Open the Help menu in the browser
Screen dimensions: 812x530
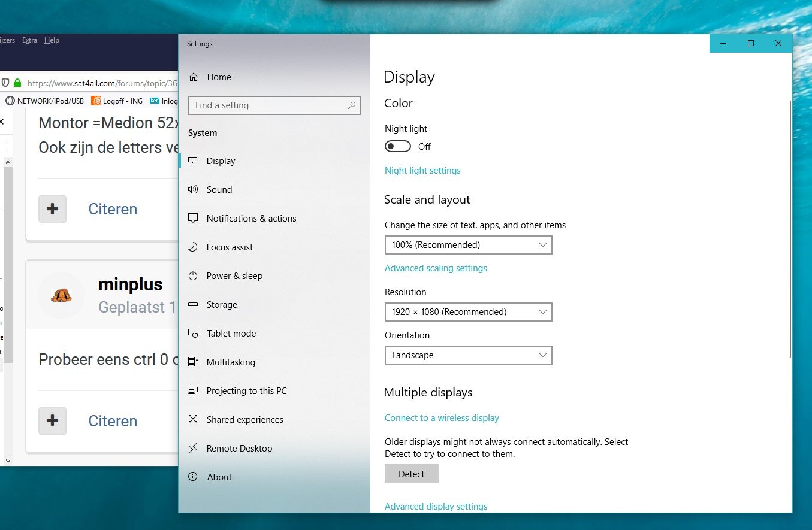coord(52,40)
